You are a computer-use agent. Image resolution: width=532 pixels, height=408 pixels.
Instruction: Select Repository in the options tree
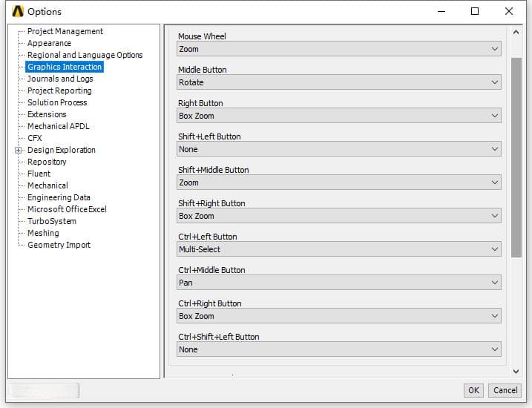(x=47, y=162)
